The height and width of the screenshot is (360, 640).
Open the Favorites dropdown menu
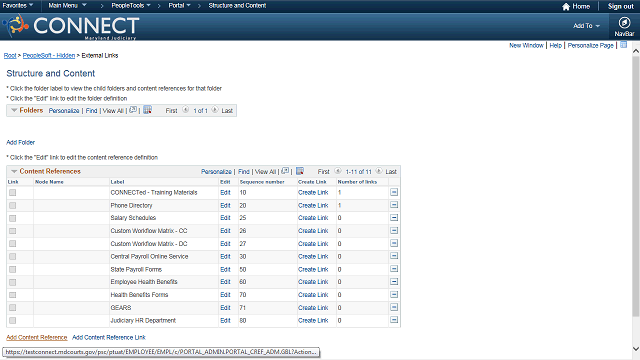click(x=18, y=6)
